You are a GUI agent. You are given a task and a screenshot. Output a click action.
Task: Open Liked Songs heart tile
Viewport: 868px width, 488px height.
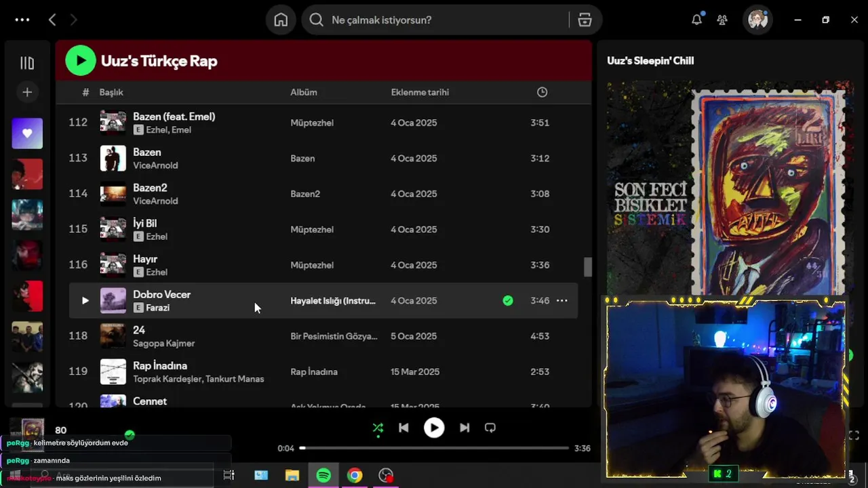27,134
